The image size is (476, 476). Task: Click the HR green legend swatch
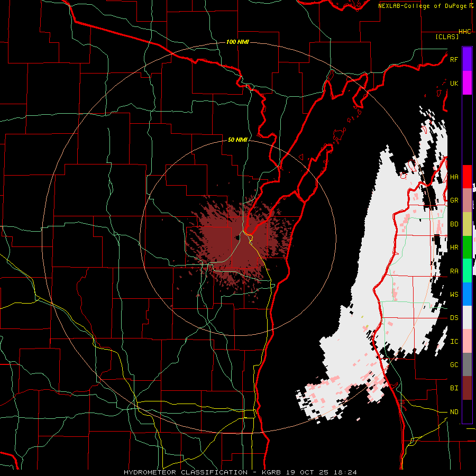click(467, 248)
